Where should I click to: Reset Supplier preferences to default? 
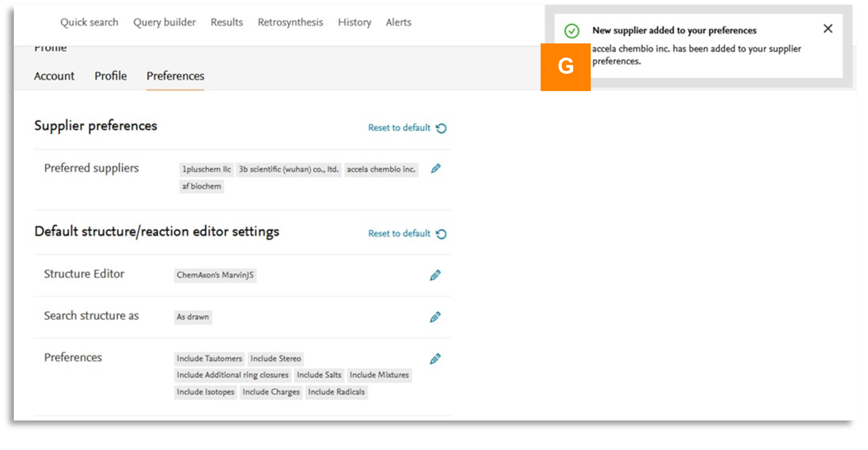pyautogui.click(x=407, y=128)
